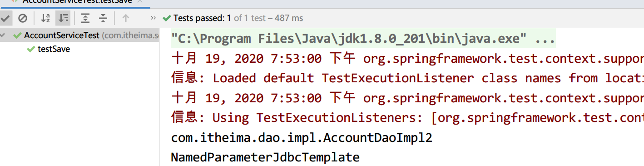Click the green check next to Tests passed
Image resolution: width=644 pixels, height=166 pixels.
tap(167, 18)
